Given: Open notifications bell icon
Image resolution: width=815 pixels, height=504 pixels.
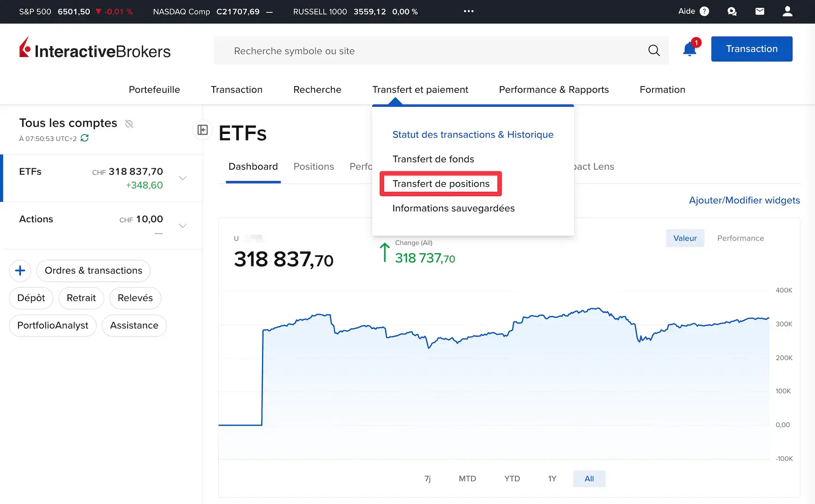Looking at the screenshot, I should [690, 49].
